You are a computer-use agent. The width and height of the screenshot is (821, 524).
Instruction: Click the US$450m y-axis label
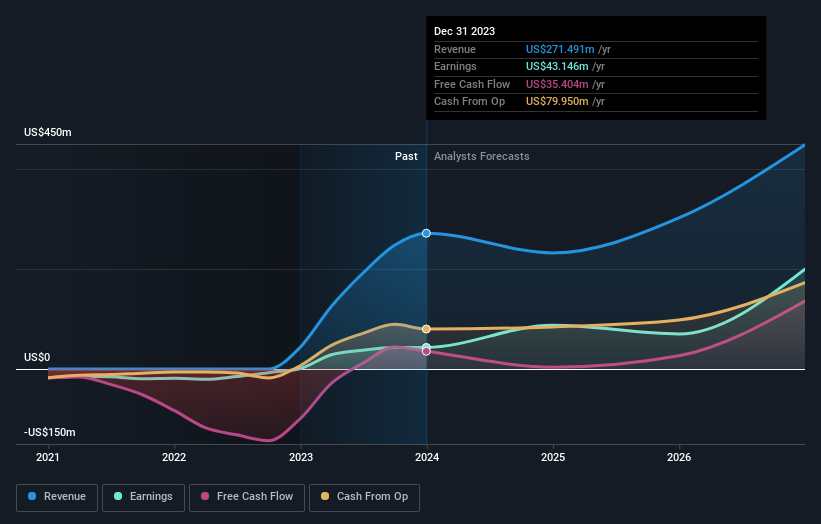(x=48, y=132)
